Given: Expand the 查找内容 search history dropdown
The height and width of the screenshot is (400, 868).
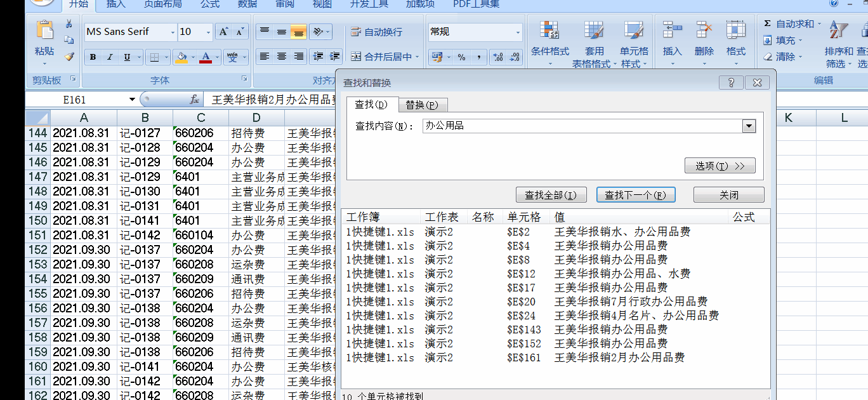Looking at the screenshot, I should coord(749,126).
